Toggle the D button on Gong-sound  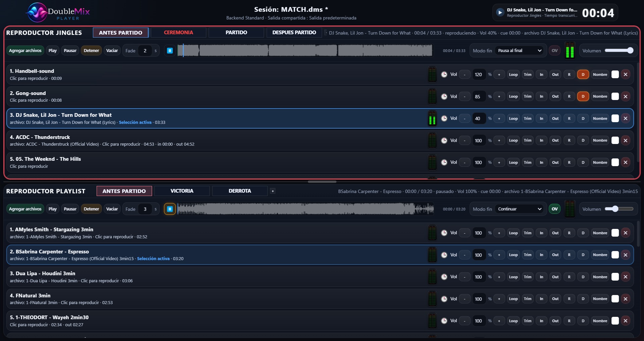(x=583, y=97)
